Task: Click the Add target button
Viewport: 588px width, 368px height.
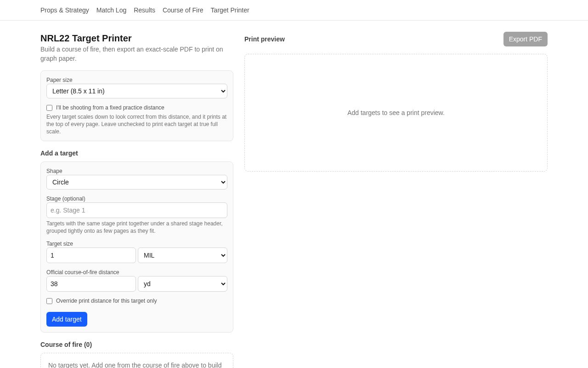Action: pyautogui.click(x=67, y=319)
